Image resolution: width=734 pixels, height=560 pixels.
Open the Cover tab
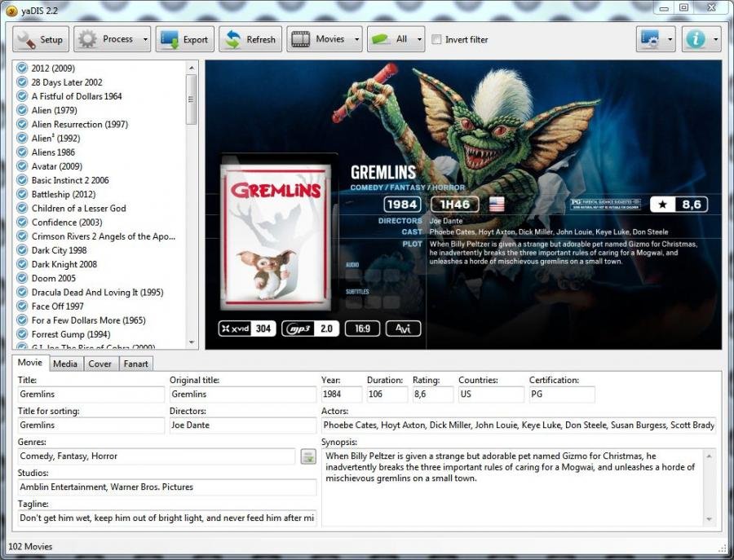[99, 364]
